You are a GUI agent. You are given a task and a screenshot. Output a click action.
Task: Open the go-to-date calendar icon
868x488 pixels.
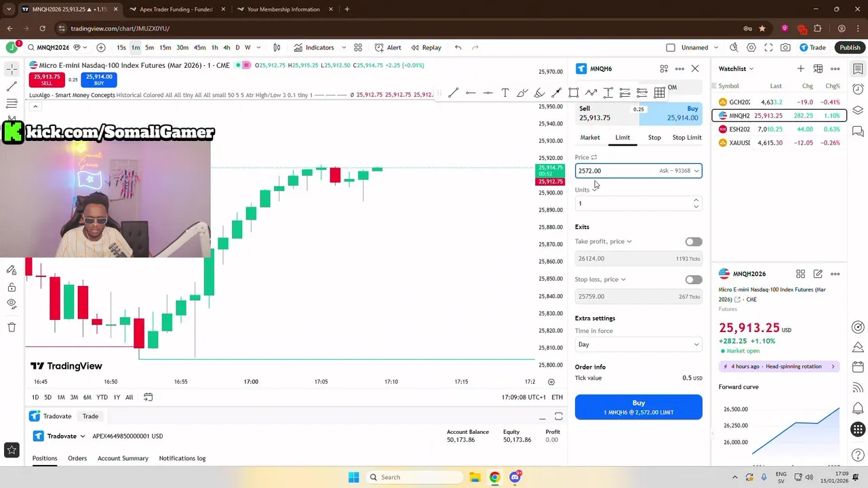[x=148, y=397]
